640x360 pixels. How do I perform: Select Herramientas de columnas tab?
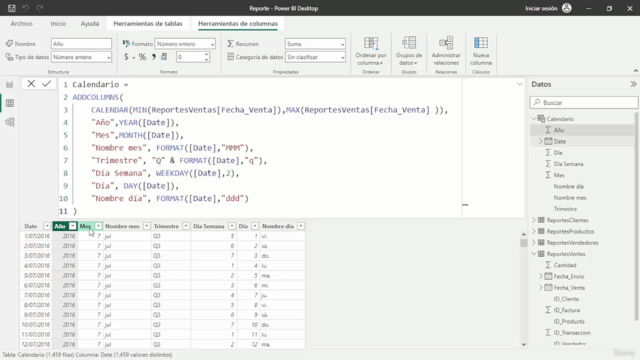[x=238, y=24]
